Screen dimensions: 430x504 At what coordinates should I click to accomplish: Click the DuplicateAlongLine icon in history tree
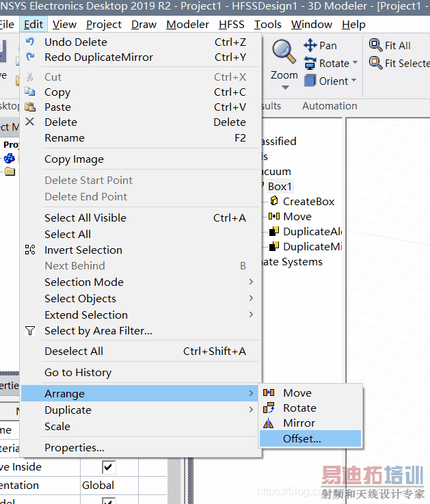274,231
